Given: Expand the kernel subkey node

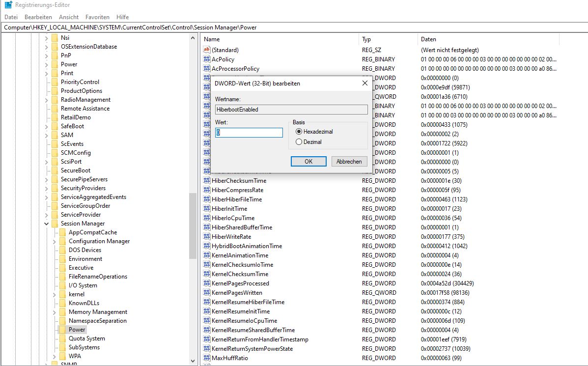Looking at the screenshot, I should pyautogui.click(x=55, y=294).
